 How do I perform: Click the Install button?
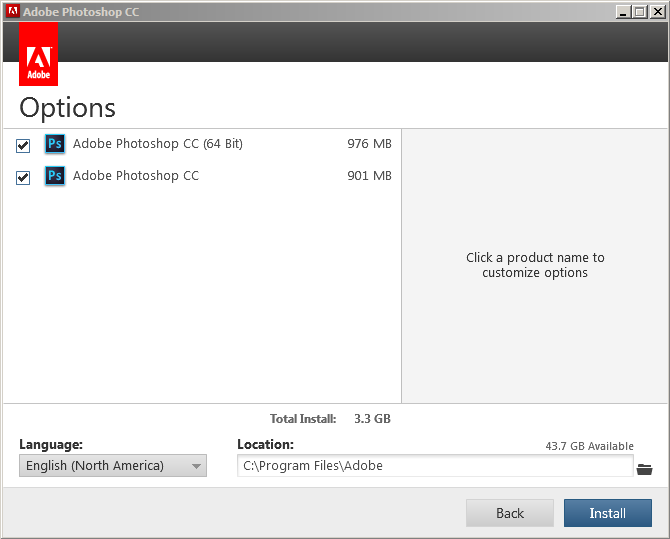click(x=608, y=513)
